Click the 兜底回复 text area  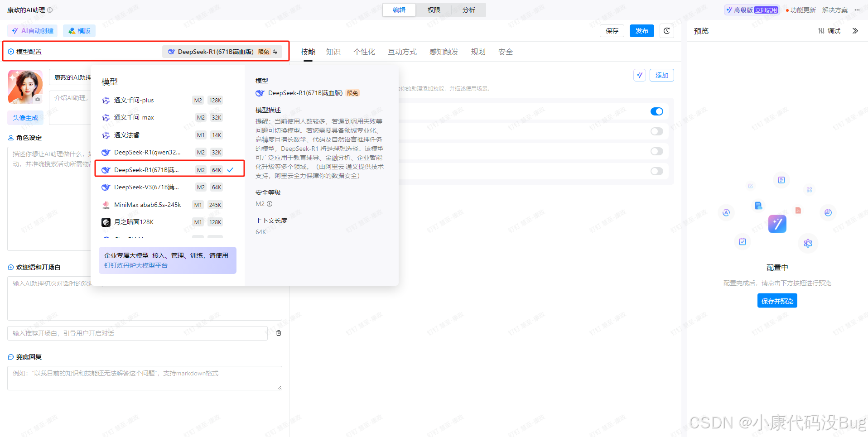145,378
